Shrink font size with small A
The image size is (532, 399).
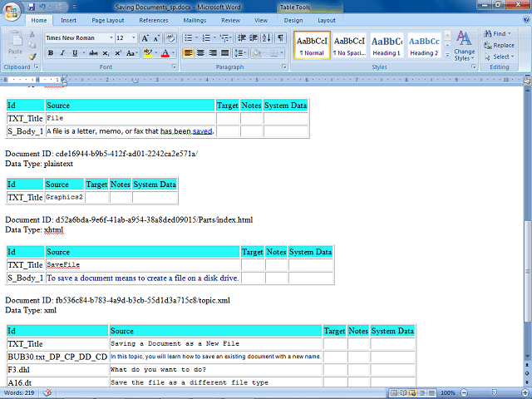[156, 38]
